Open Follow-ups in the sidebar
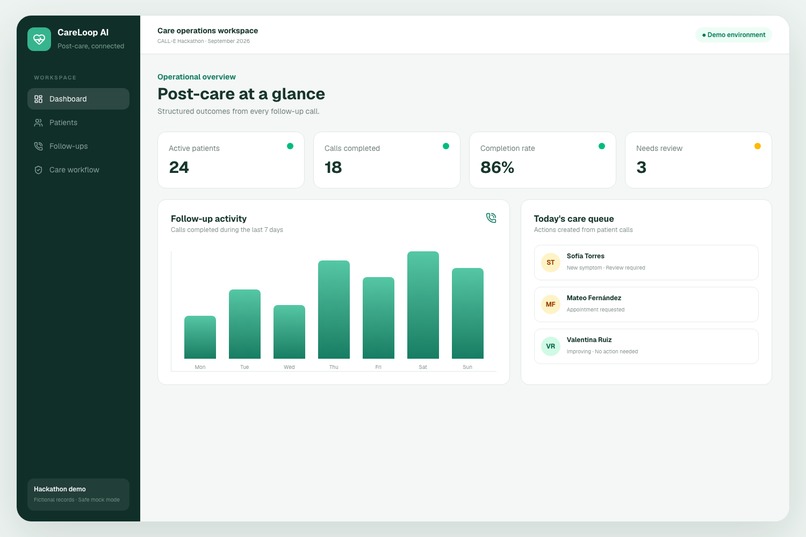This screenshot has width=806, height=537. click(78, 146)
